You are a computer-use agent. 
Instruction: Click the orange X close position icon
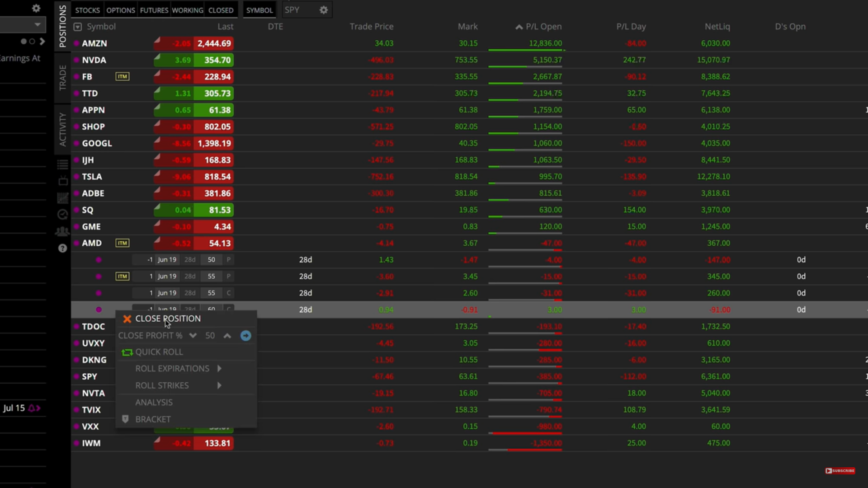coord(127,319)
